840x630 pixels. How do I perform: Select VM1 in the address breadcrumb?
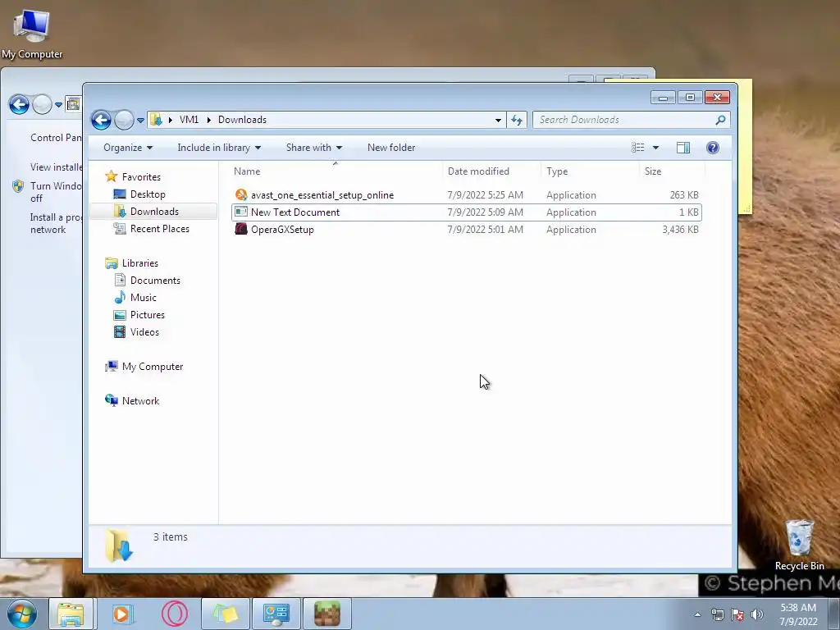point(189,120)
